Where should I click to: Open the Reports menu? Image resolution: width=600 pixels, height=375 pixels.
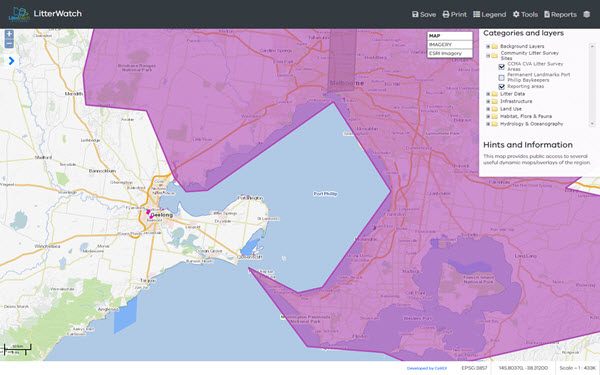(x=560, y=14)
